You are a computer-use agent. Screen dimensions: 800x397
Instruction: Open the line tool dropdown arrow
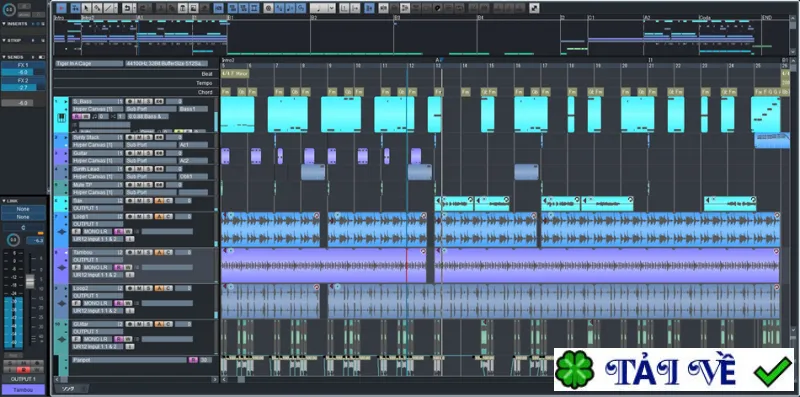click(116, 8)
